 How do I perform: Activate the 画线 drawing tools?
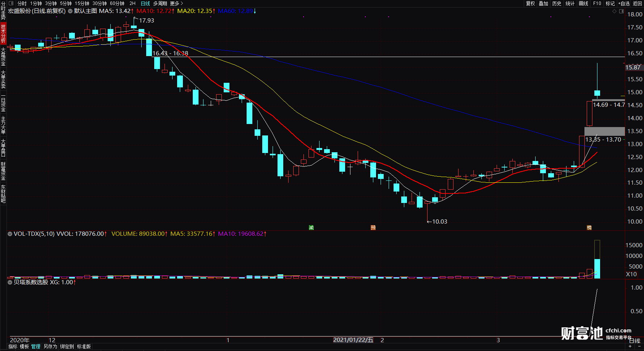(x=583, y=3)
